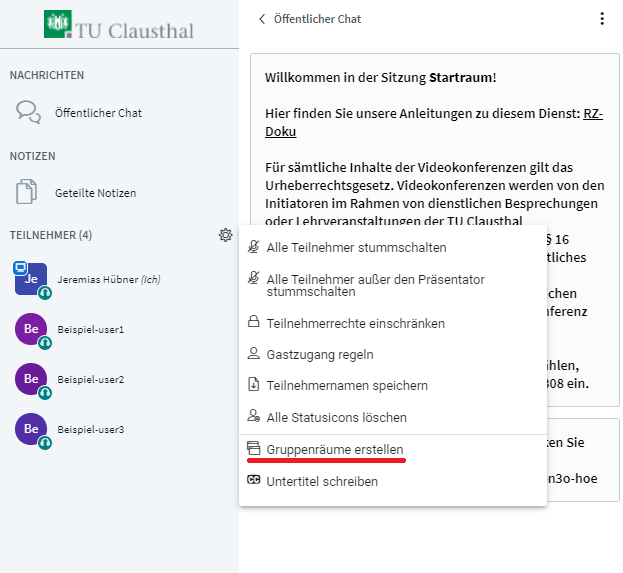Click Gruppenräume erstellen
The image size is (623, 573).
click(x=334, y=450)
